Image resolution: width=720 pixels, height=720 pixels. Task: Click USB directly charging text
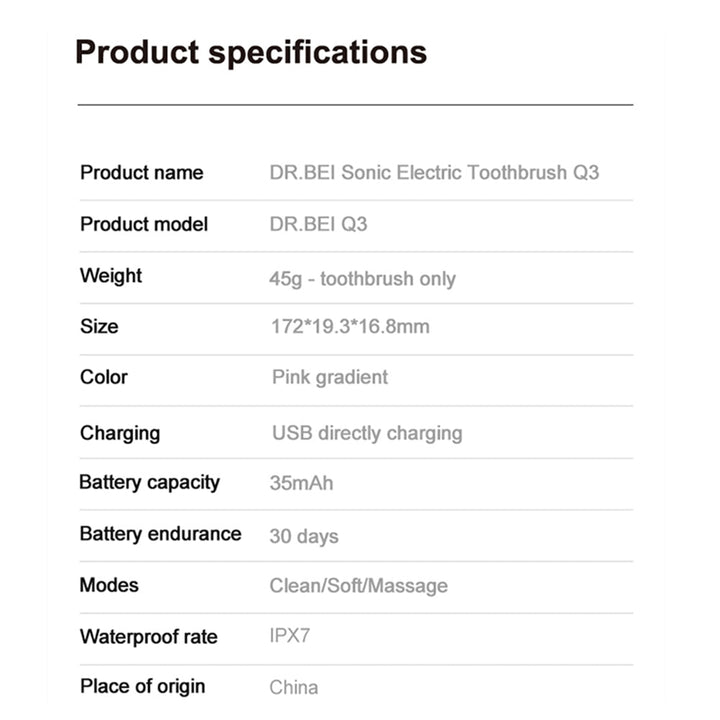coord(367,433)
